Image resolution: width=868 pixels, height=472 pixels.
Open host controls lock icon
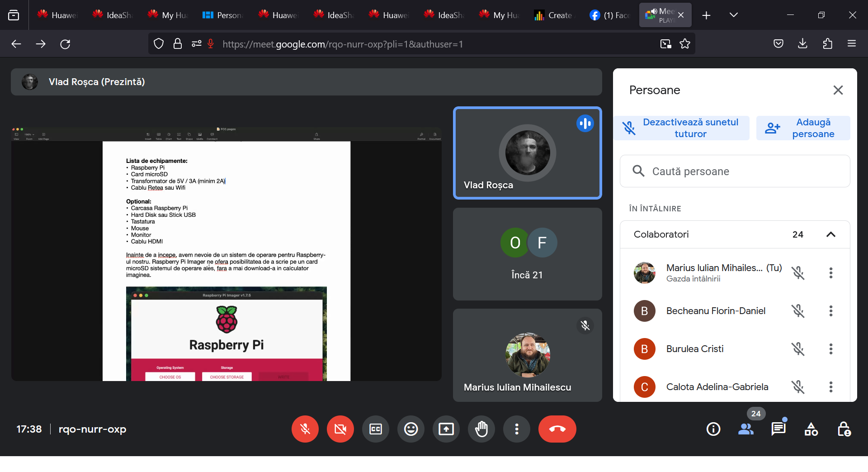tap(844, 429)
